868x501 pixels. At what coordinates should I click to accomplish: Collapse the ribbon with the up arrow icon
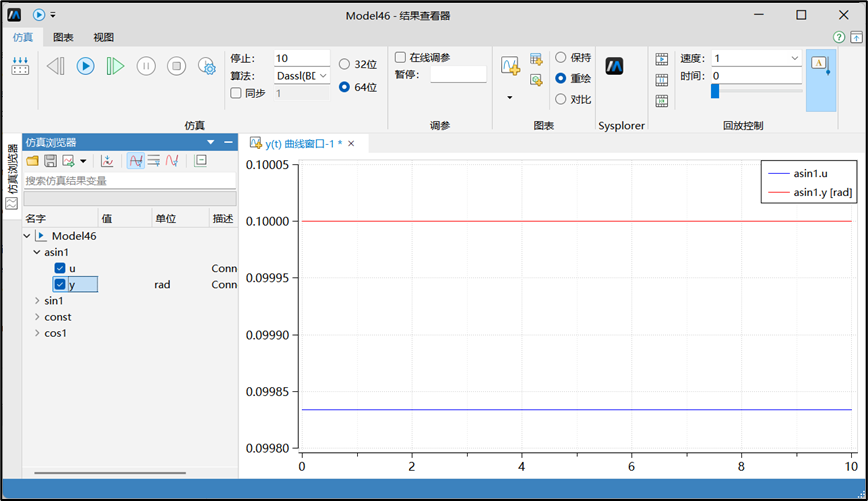tap(856, 37)
